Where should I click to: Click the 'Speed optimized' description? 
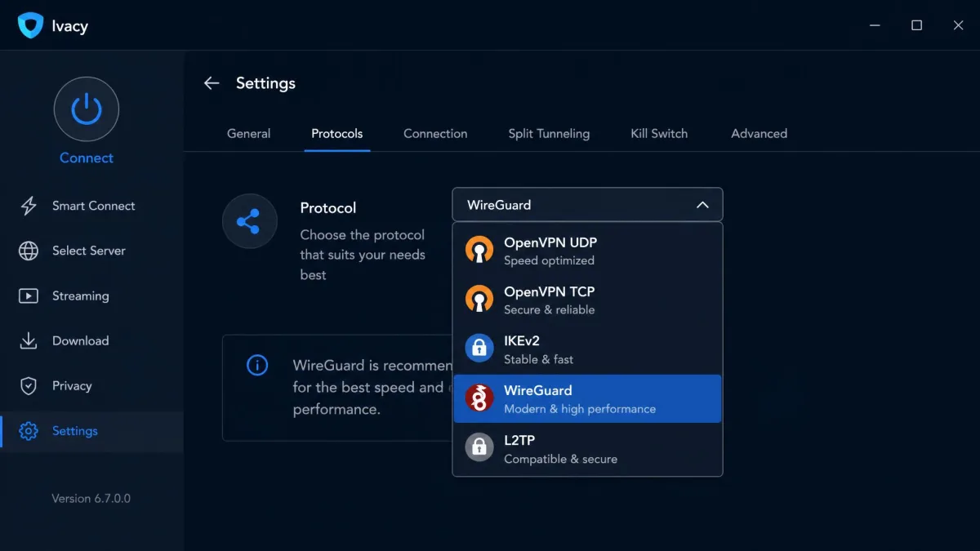pos(549,260)
